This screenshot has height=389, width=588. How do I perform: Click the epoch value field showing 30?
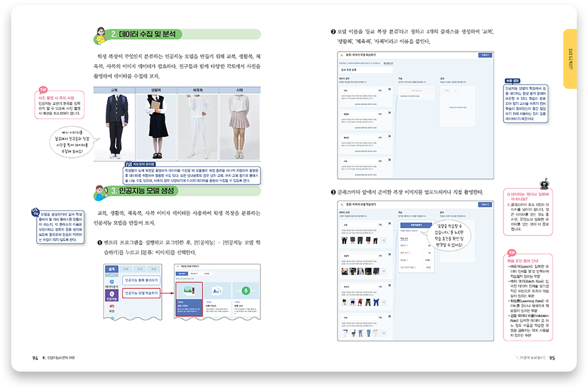pyautogui.click(x=425, y=246)
